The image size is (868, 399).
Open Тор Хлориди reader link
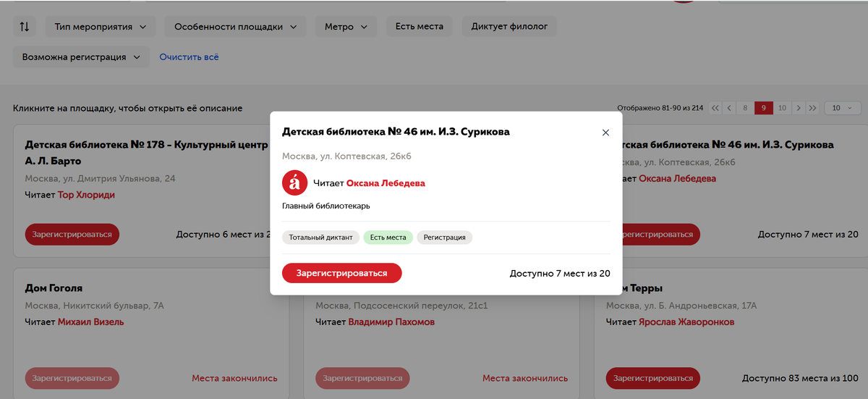pyautogui.click(x=86, y=195)
